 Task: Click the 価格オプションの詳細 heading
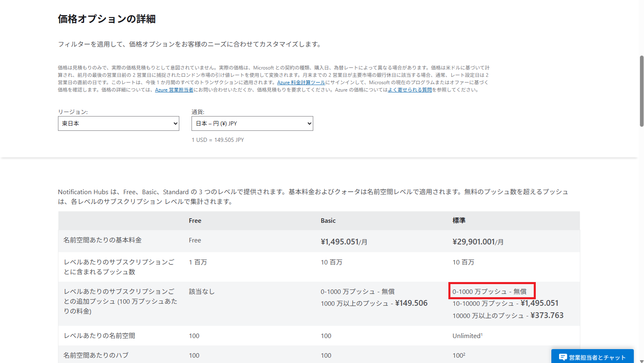[x=107, y=19]
